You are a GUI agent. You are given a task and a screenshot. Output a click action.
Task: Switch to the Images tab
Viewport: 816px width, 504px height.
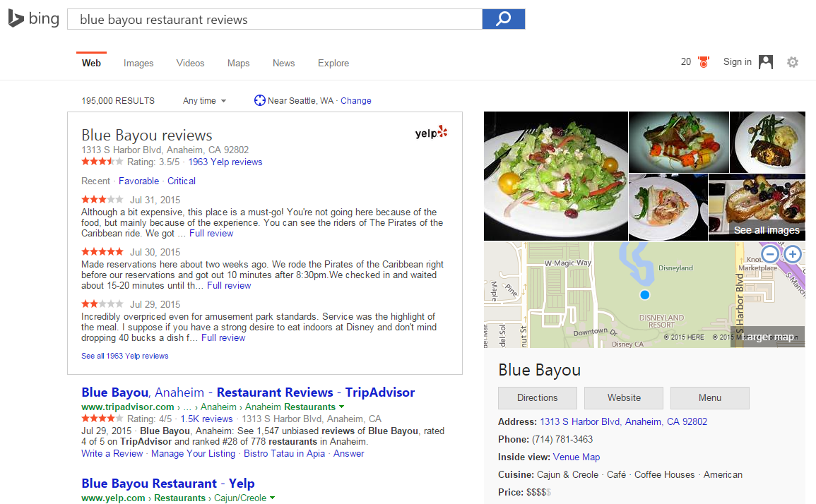point(138,64)
